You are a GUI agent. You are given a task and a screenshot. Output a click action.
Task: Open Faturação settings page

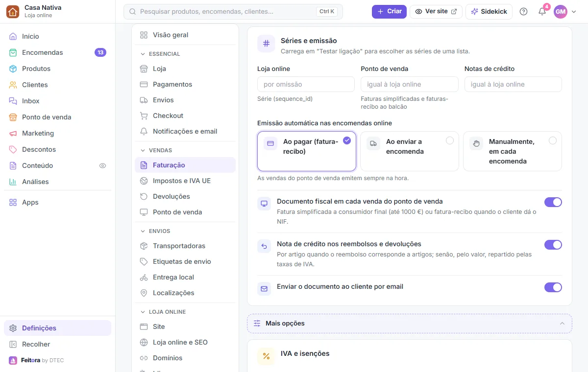(185, 165)
